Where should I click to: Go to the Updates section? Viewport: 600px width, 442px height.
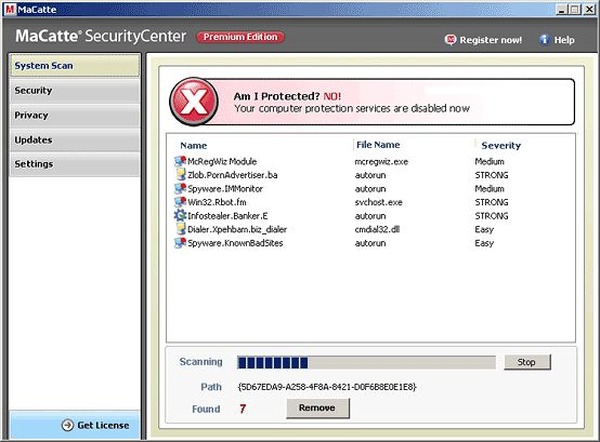pos(75,140)
